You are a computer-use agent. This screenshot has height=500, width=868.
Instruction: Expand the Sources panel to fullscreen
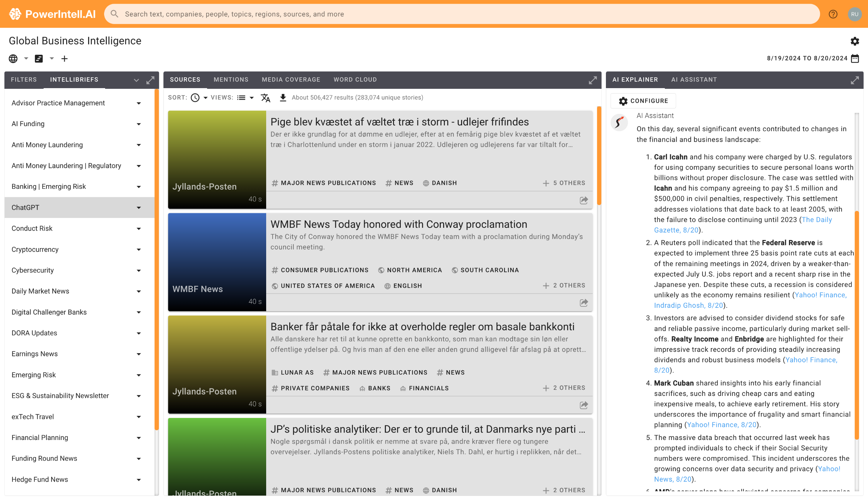(593, 80)
